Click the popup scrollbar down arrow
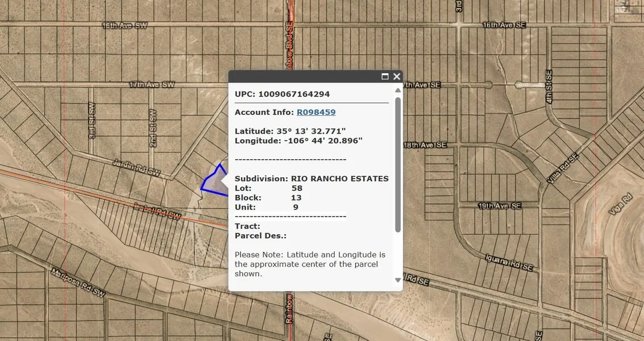The height and width of the screenshot is (341, 644). coord(398,280)
